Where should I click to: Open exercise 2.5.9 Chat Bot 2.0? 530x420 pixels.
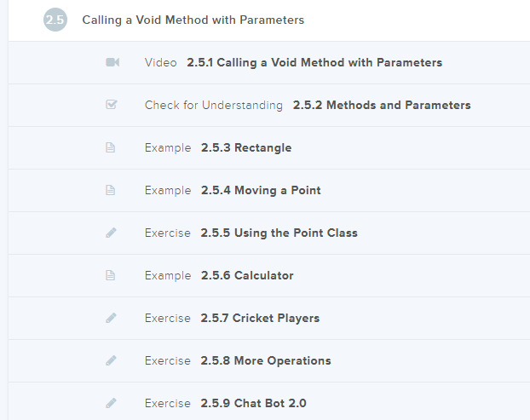coord(254,403)
